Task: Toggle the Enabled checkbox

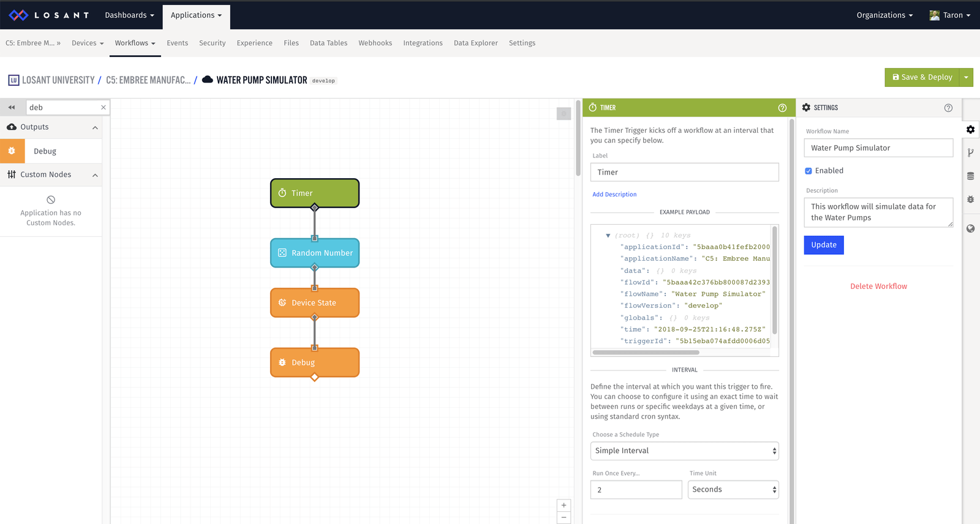Action: 809,171
